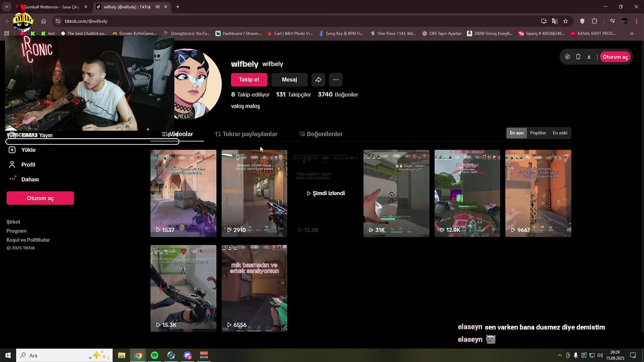Image resolution: width=644 pixels, height=362 pixels.
Task: Open the Koşul ve Politikalar link
Action: (x=28, y=240)
